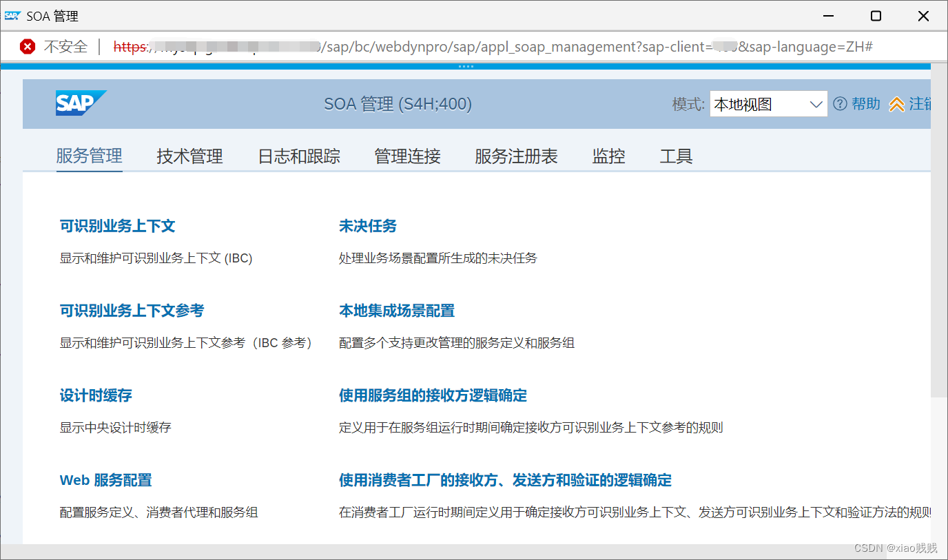Switch to the 服务管理 tab
This screenshot has height=560, width=948.
click(89, 156)
